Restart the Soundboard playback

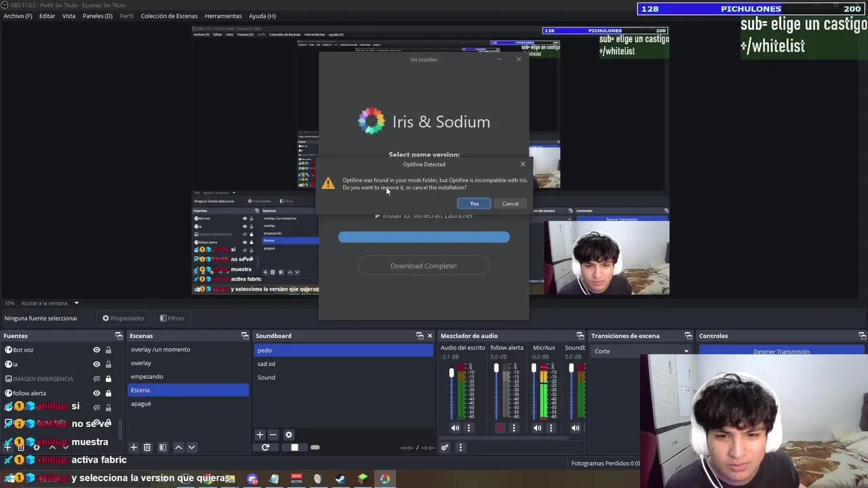[265, 447]
